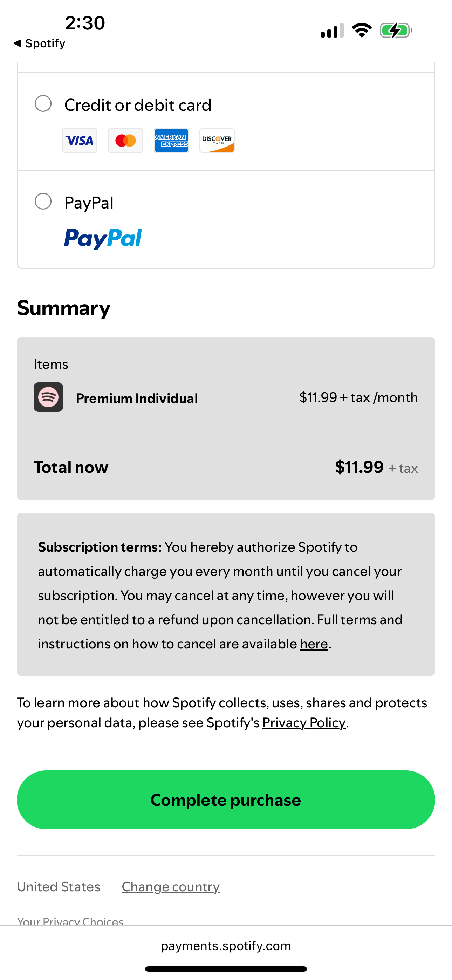452x980 pixels.
Task: Tap the PayPal logo image
Action: click(x=103, y=239)
